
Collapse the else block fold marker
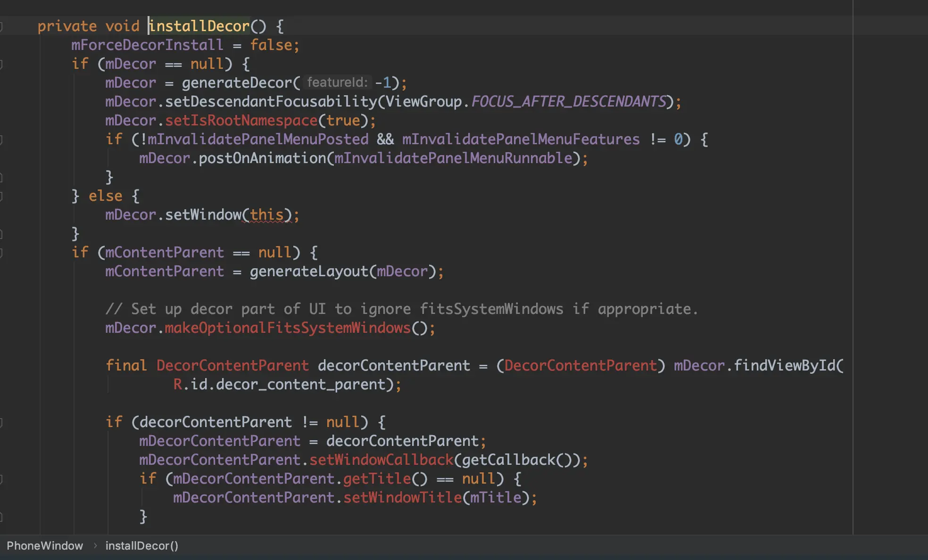(x=1, y=196)
